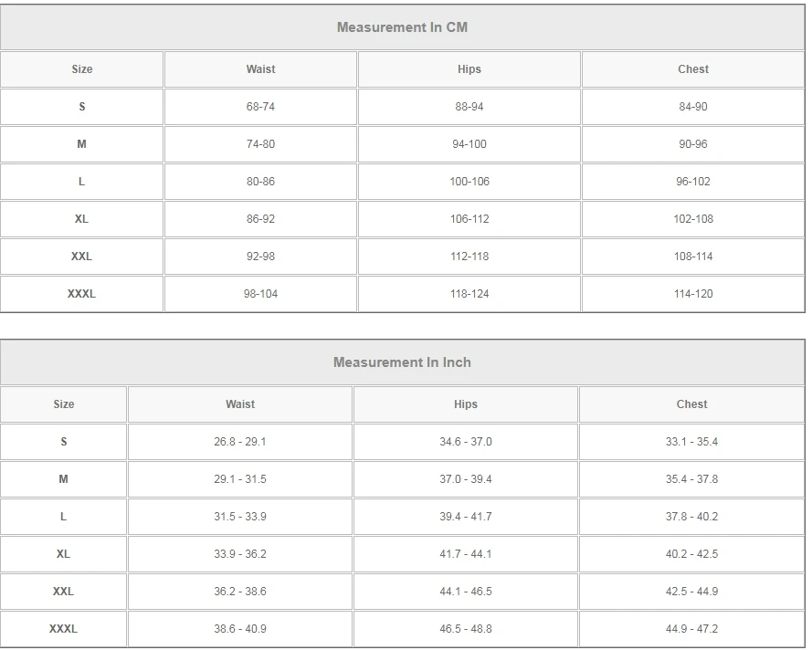Click the waist cell reading 98-104
The image size is (812, 650).
[x=260, y=294]
